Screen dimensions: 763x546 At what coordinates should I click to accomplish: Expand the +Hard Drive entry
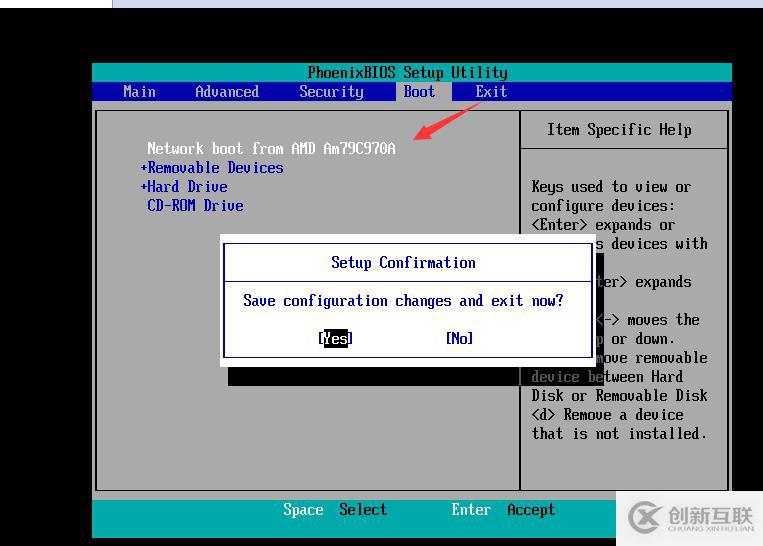click(x=184, y=186)
